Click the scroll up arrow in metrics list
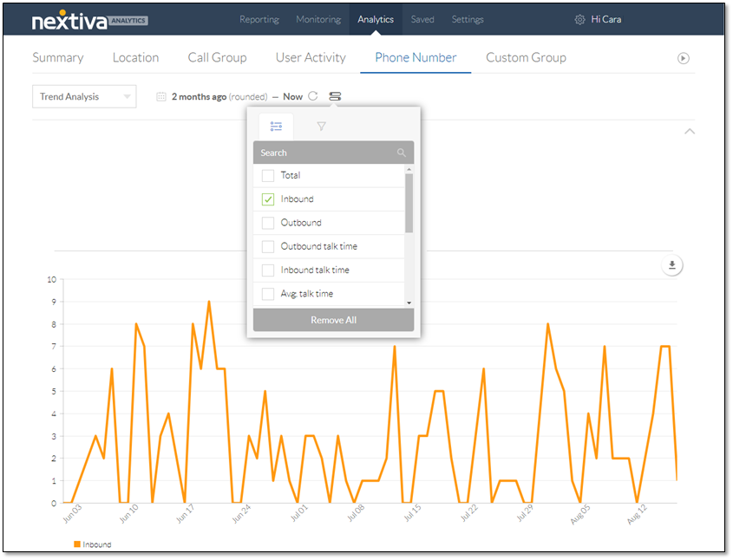733x560 pixels. coord(409,169)
